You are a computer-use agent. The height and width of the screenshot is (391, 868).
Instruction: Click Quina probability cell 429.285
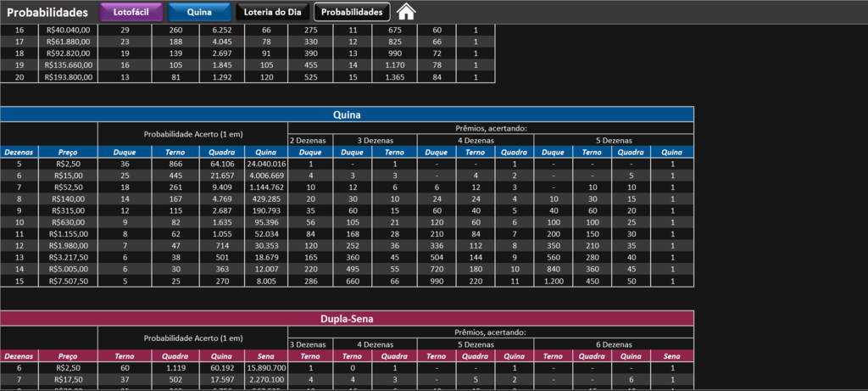click(x=266, y=198)
